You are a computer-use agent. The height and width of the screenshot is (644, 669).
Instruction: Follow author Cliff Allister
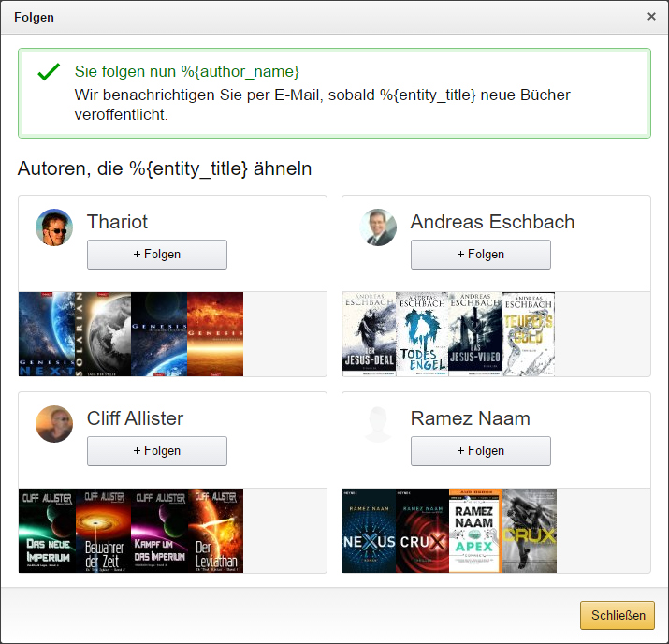157,451
